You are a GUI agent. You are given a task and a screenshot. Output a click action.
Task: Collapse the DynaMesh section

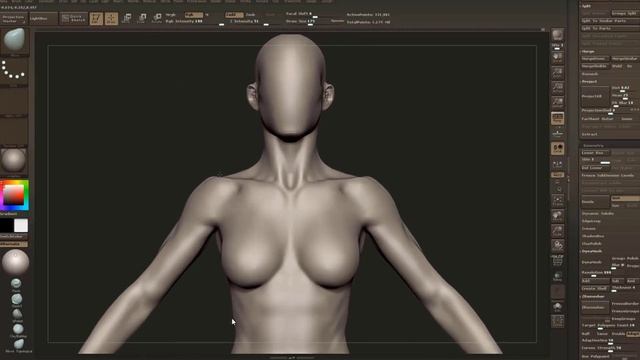pos(592,251)
